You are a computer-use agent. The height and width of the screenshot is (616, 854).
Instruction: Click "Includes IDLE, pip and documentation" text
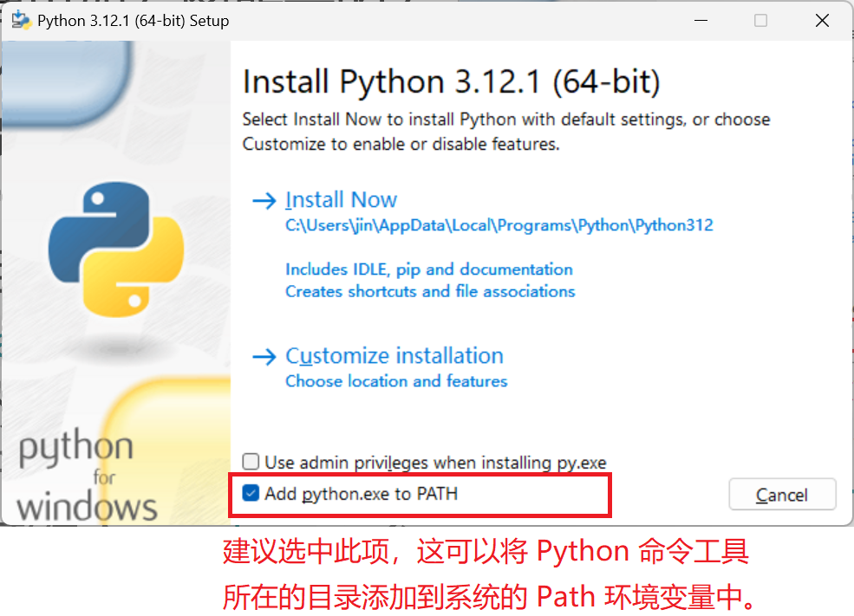429,269
